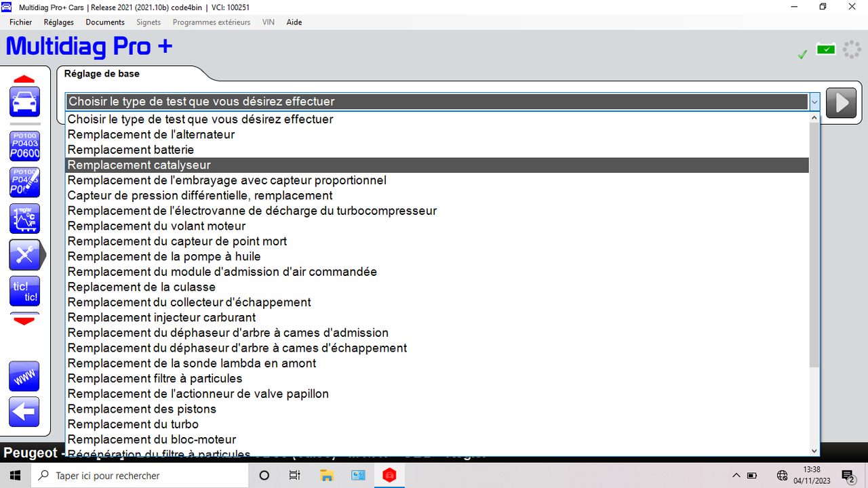The width and height of the screenshot is (868, 488).
Task: Select Remplacement du volant moteur
Action: click(437, 226)
